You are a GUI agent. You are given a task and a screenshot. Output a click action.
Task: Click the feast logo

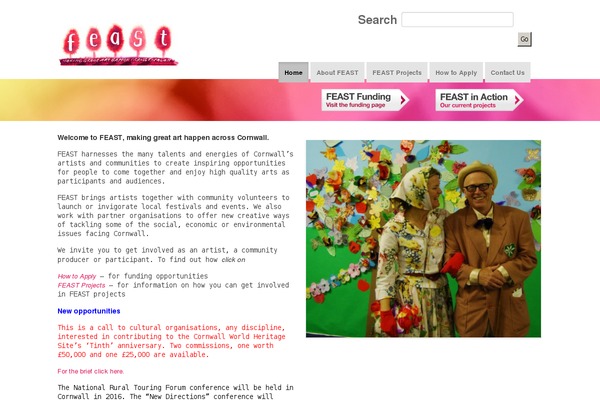119,45
